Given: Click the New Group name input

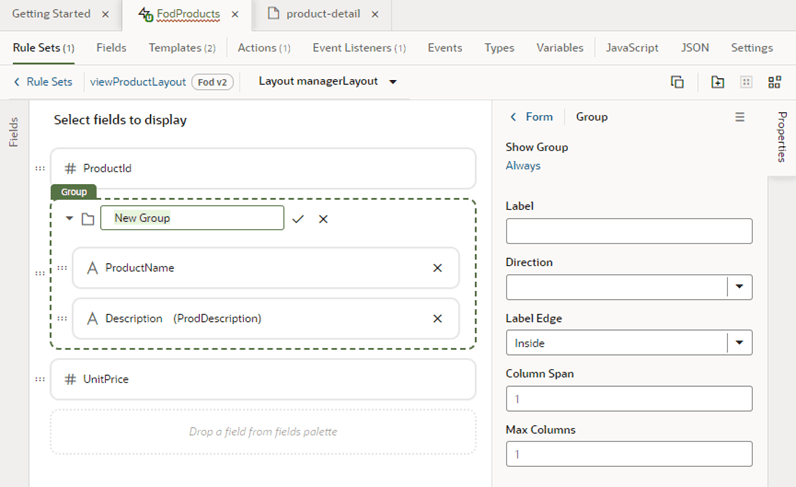Looking at the screenshot, I should 192,218.
